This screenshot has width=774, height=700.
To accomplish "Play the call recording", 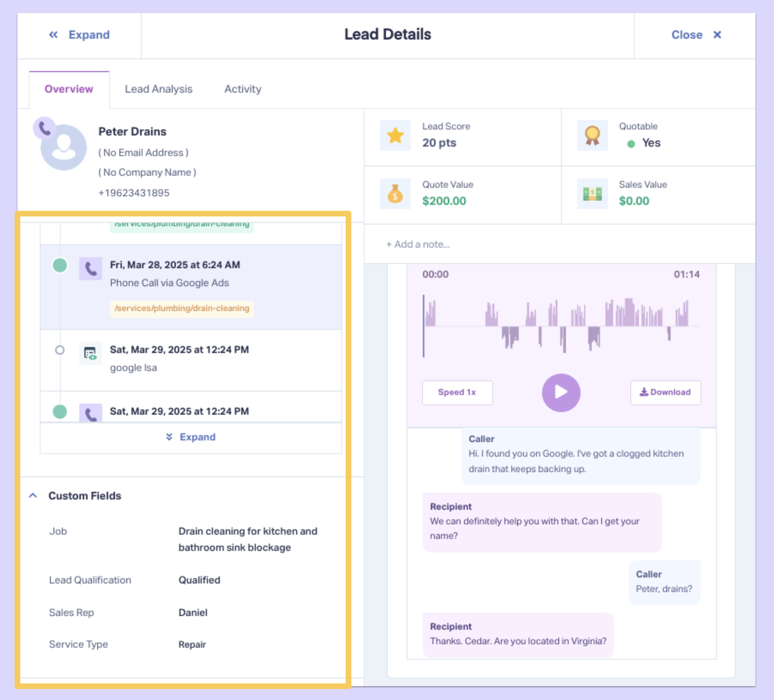I will 561,392.
